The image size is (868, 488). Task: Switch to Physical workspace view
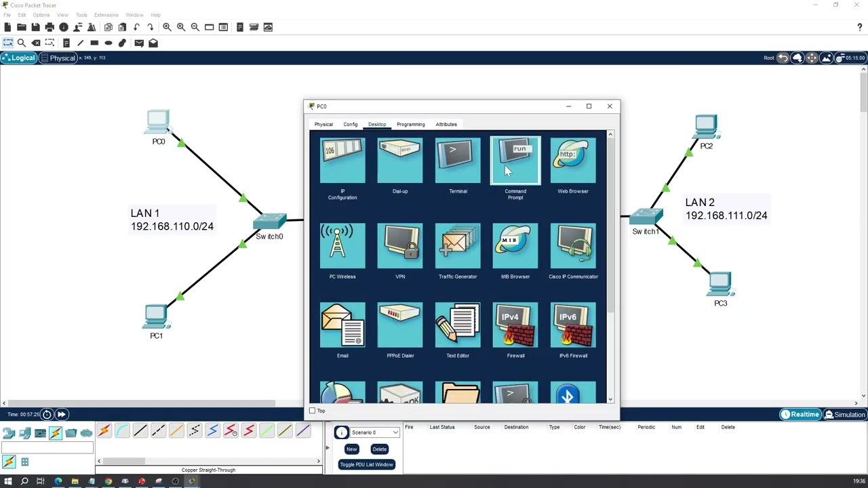point(58,58)
